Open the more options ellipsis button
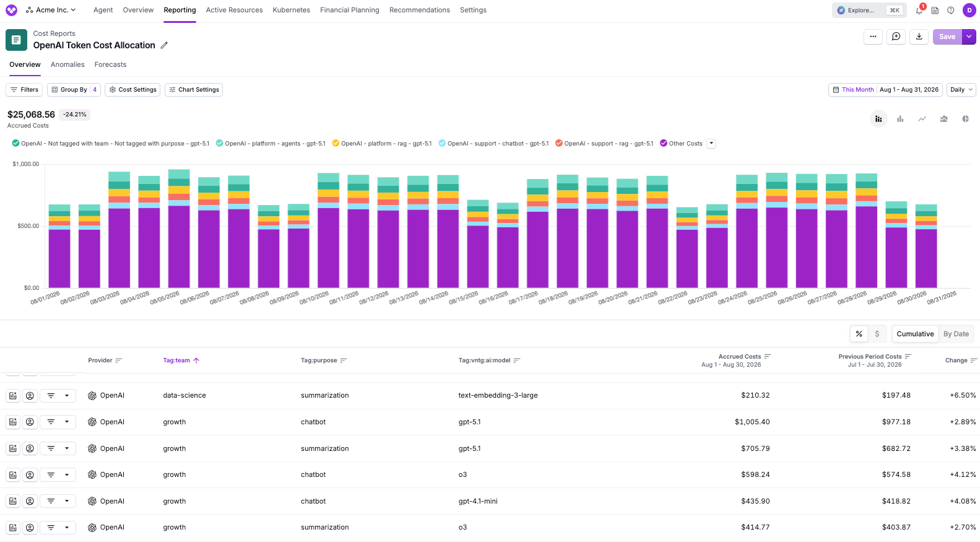The height and width of the screenshot is (542, 980). [873, 37]
